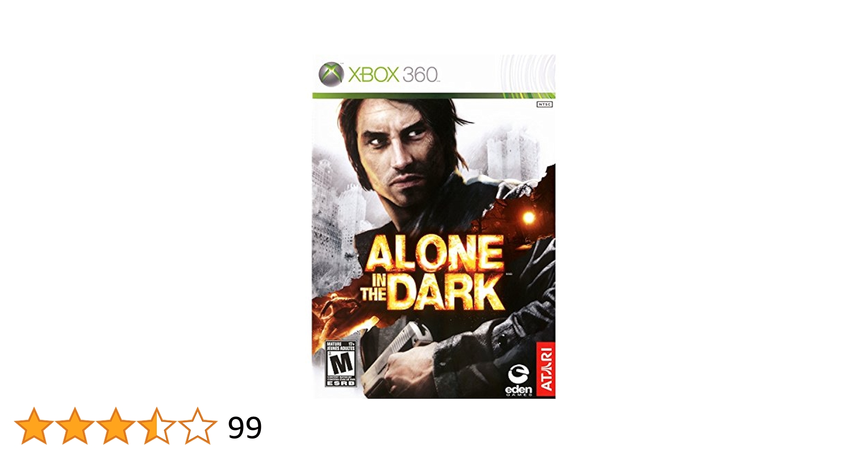
Task: Click the third filled rating star
Action: pos(115,426)
